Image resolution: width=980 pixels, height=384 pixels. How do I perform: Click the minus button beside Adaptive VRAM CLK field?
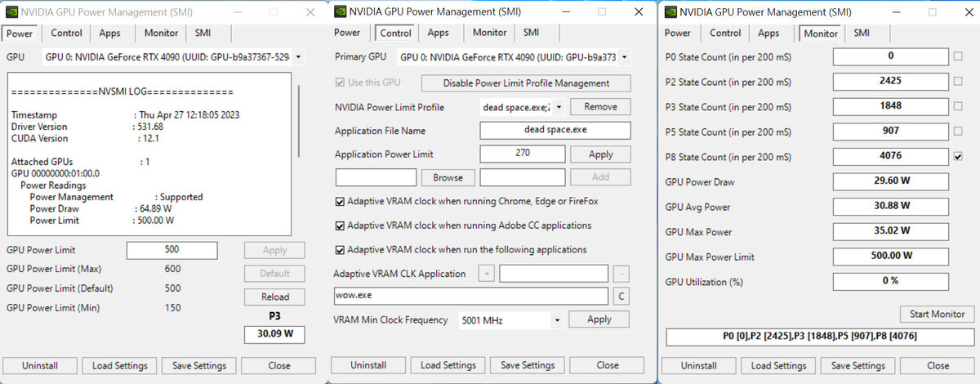622,274
